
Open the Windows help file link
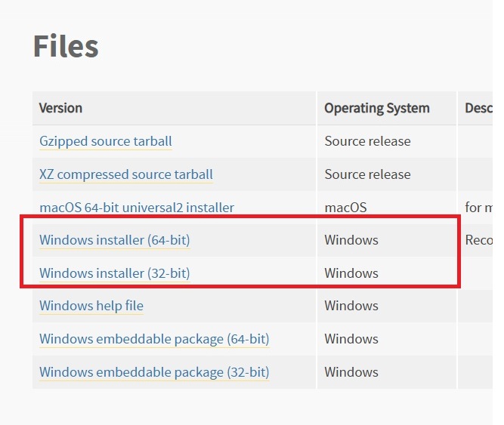[x=91, y=306]
